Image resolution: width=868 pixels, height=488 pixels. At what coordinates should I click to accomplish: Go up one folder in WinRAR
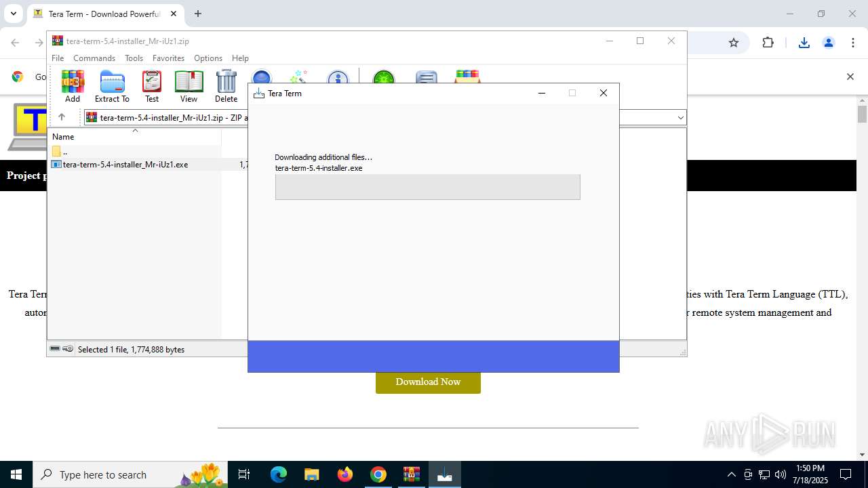pyautogui.click(x=62, y=117)
